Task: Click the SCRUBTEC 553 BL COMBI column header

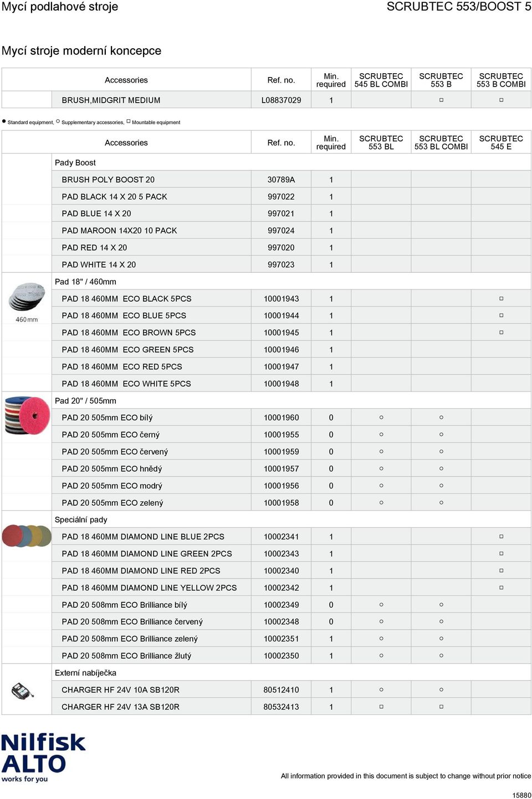Action: (441, 143)
